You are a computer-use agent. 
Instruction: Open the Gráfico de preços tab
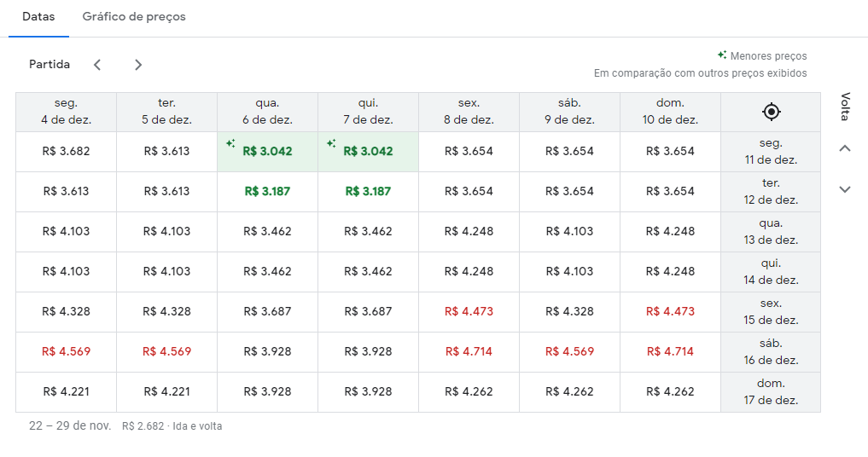[134, 17]
